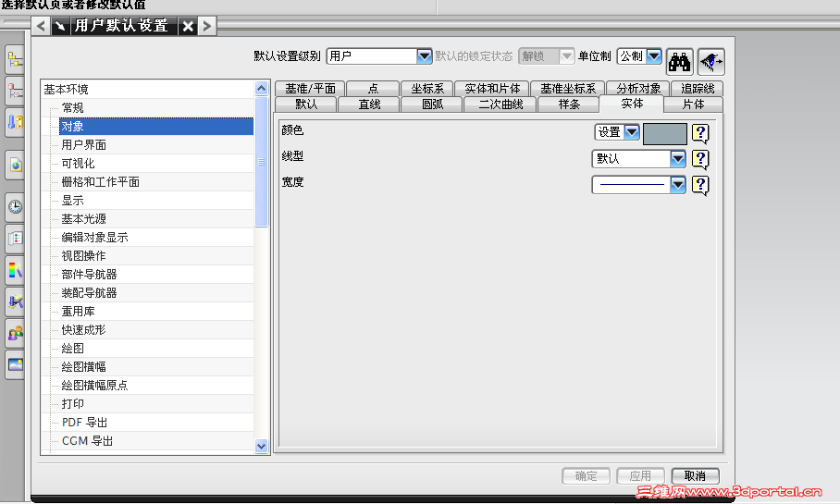Screen dimensions: 840x504
Task: Click the manage current settings icon beside the binoculars
Action: [710, 62]
